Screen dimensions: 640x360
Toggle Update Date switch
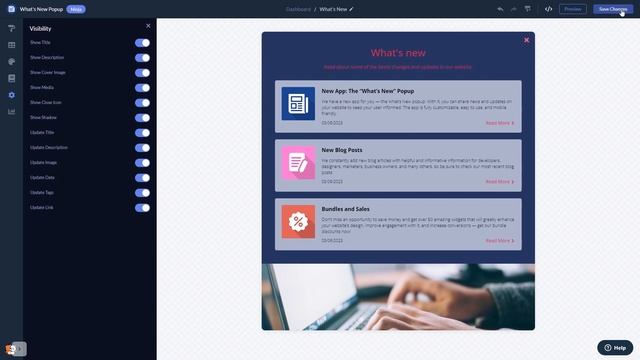pyautogui.click(x=142, y=178)
